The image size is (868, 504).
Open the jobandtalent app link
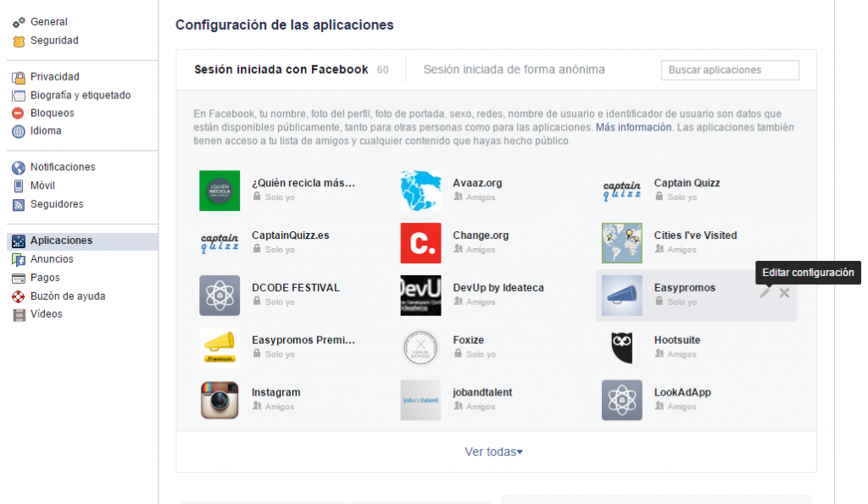pyautogui.click(x=482, y=392)
